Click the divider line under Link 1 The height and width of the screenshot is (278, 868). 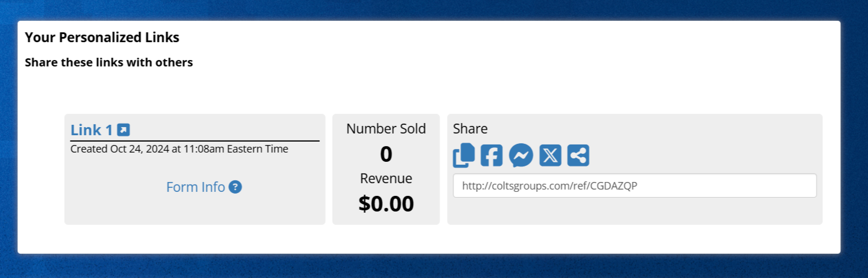coord(195,140)
